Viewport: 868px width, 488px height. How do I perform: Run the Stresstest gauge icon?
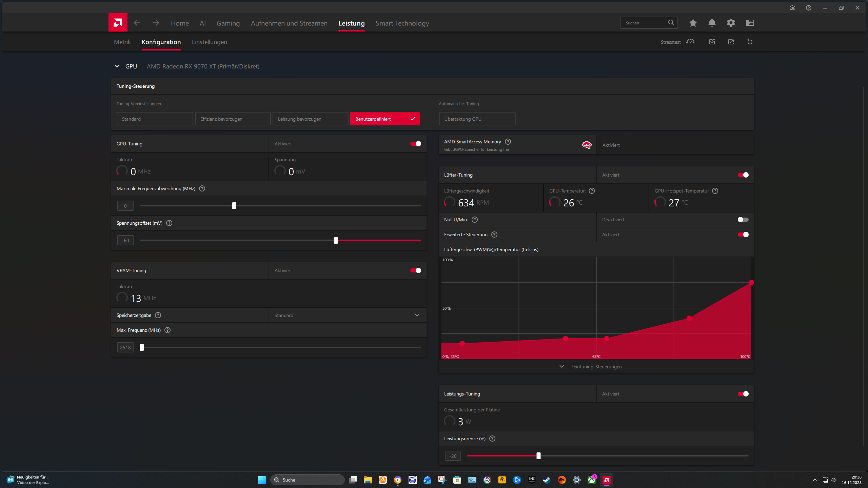690,41
